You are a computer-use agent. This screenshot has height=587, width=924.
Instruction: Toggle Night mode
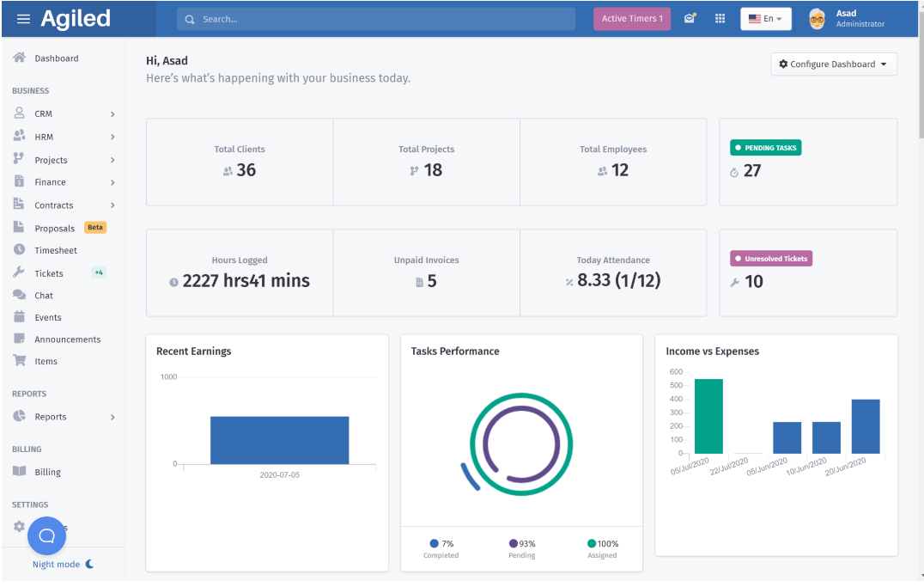pyautogui.click(x=63, y=565)
